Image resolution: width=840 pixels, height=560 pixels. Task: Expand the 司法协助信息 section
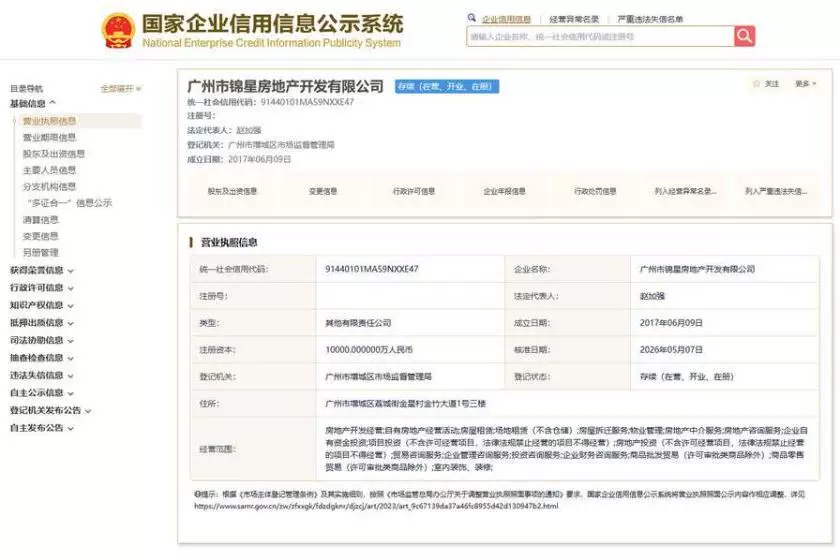click(x=42, y=340)
